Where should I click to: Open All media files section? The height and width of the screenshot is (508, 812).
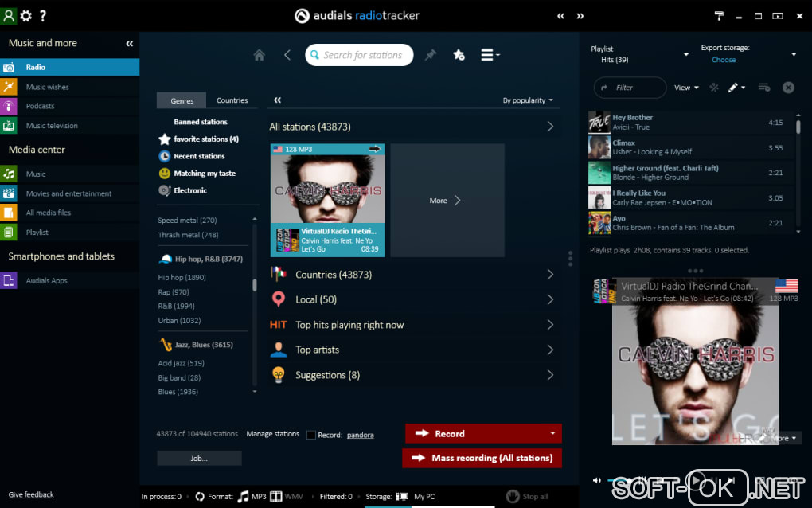coord(70,213)
